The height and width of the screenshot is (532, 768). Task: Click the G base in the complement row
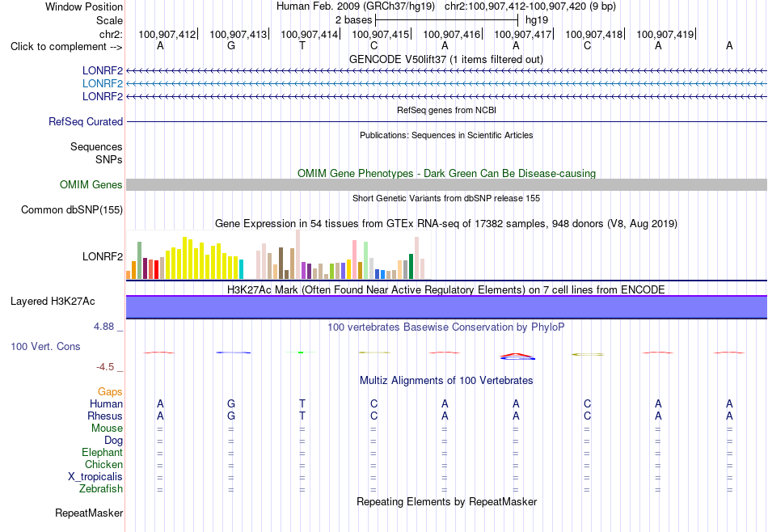coord(231,46)
